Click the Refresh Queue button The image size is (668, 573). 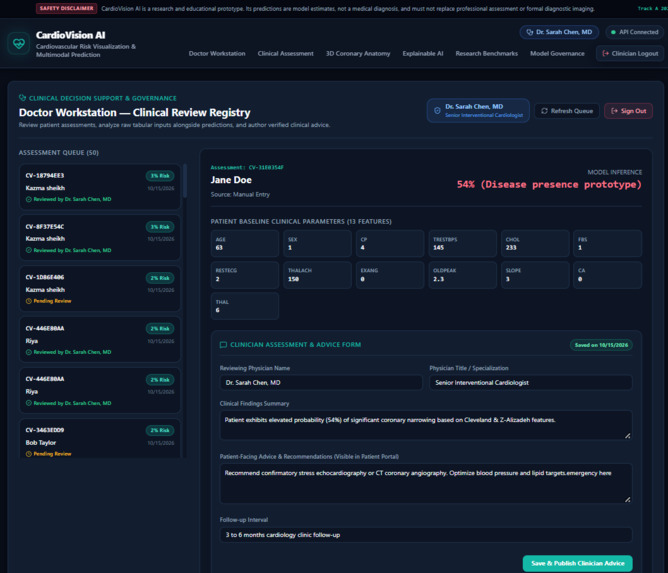567,111
